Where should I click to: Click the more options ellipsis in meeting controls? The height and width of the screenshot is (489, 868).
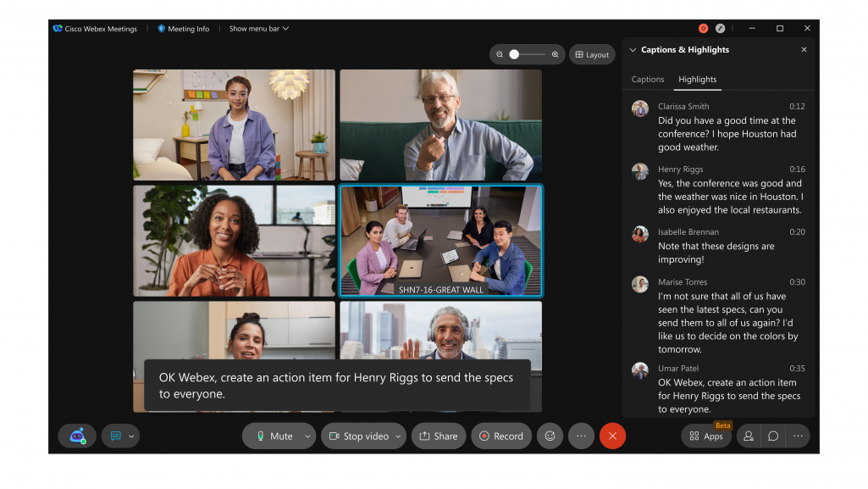(581, 436)
